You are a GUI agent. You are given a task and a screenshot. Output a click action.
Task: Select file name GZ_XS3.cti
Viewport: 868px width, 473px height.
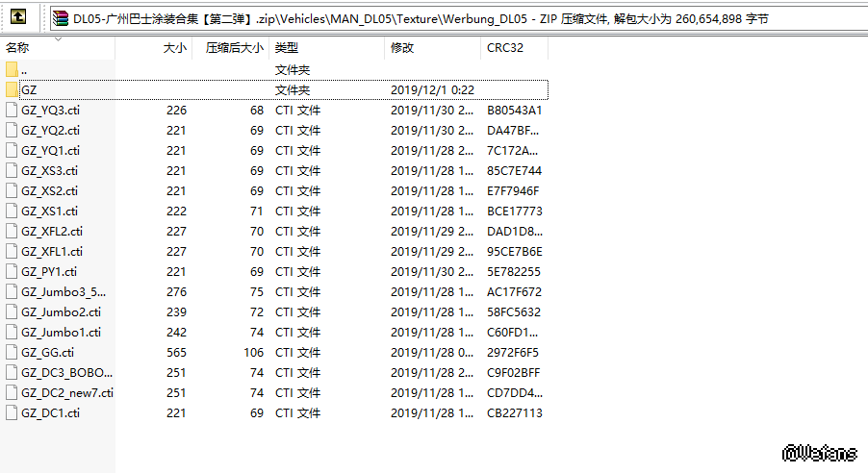tap(49, 171)
